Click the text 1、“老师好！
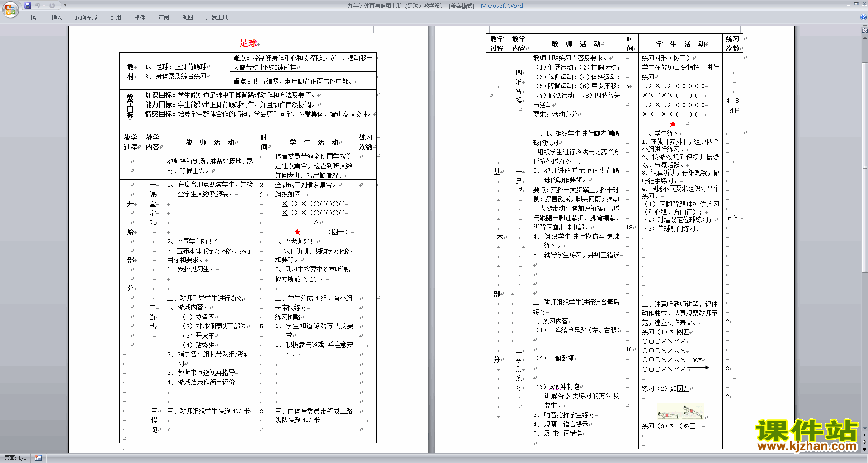This screenshot has width=868, height=463. click(x=294, y=241)
